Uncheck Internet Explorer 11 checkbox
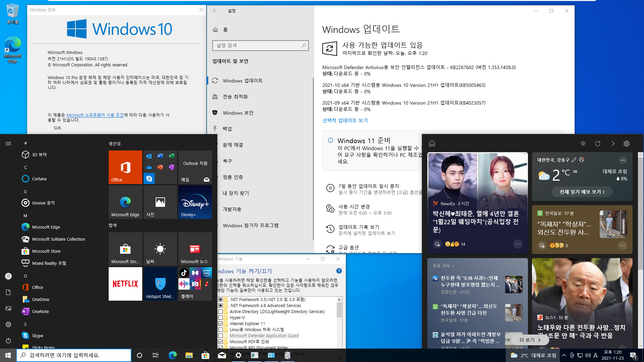Image resolution: width=644 pixels, height=362 pixels. (220, 323)
